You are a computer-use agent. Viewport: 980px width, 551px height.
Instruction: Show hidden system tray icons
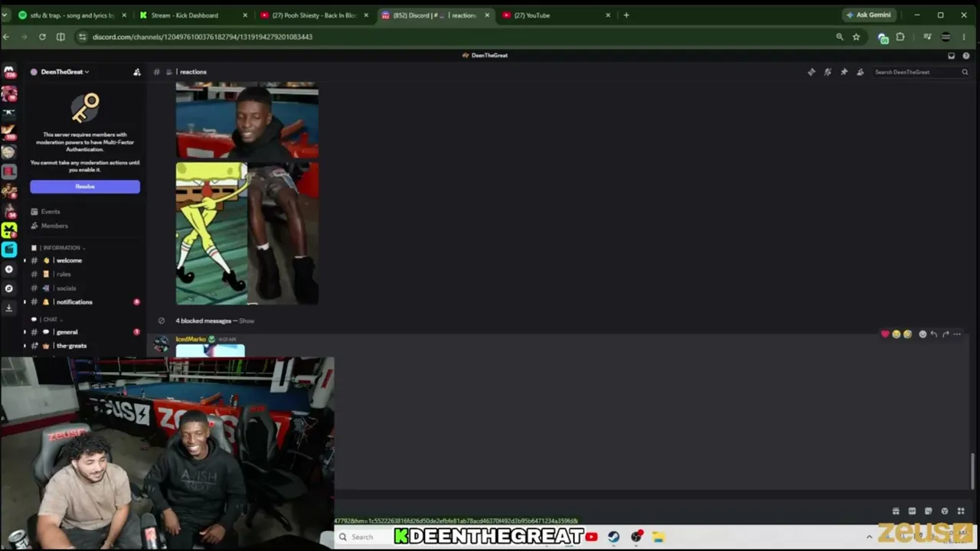click(869, 537)
